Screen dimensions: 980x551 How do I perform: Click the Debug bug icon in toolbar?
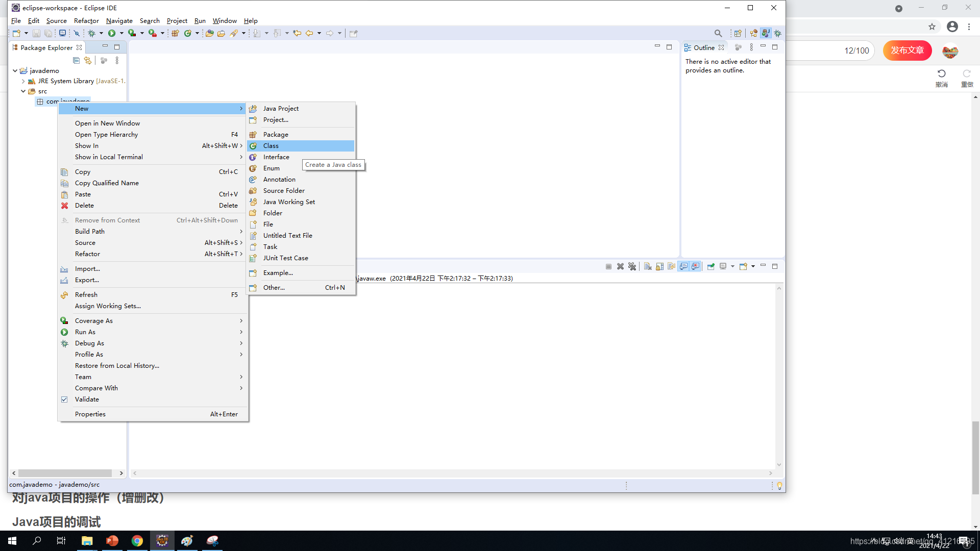click(92, 33)
